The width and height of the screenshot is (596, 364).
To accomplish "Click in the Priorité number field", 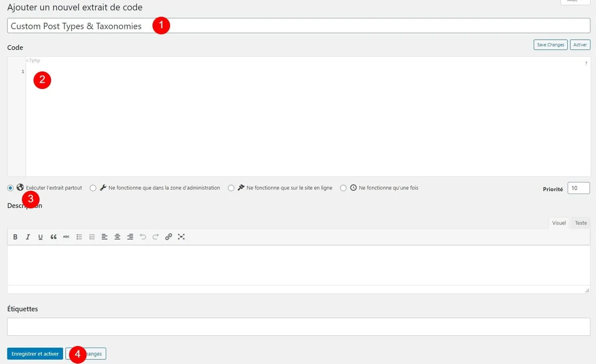I will [x=578, y=188].
